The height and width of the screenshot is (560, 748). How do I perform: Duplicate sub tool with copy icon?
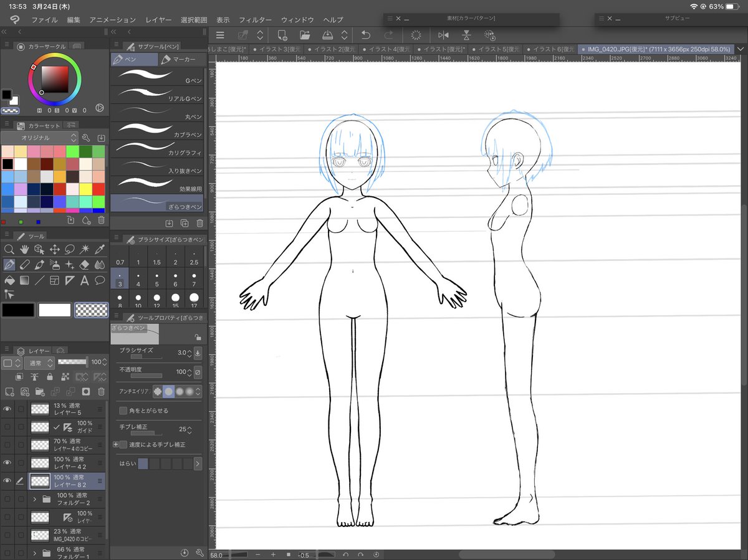tap(185, 223)
